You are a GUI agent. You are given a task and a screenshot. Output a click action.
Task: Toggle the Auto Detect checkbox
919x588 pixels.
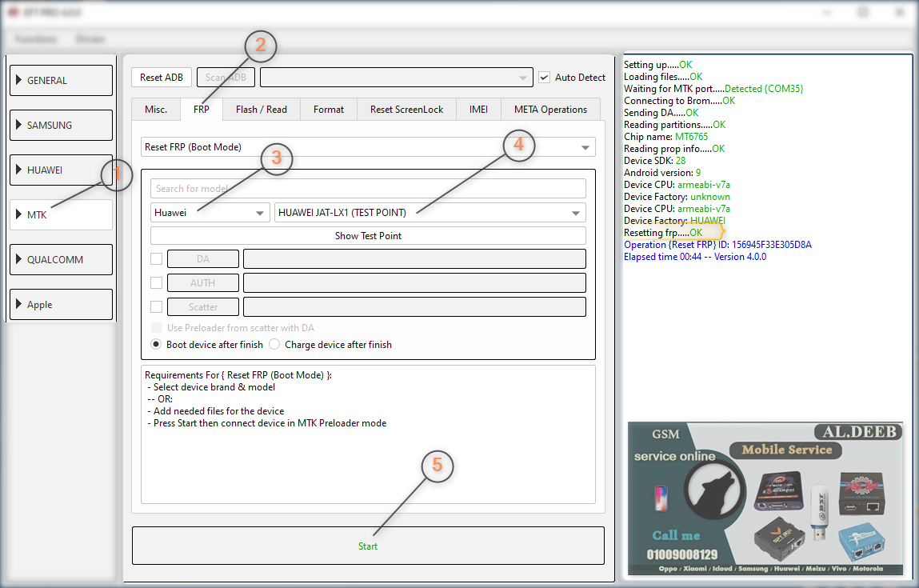coord(545,78)
